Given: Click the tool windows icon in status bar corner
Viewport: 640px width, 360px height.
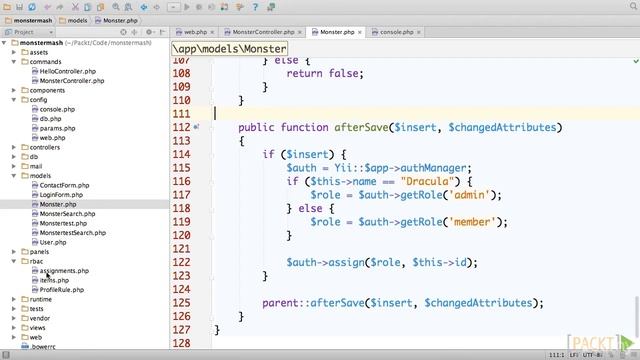Looking at the screenshot, I should click(x=6, y=355).
